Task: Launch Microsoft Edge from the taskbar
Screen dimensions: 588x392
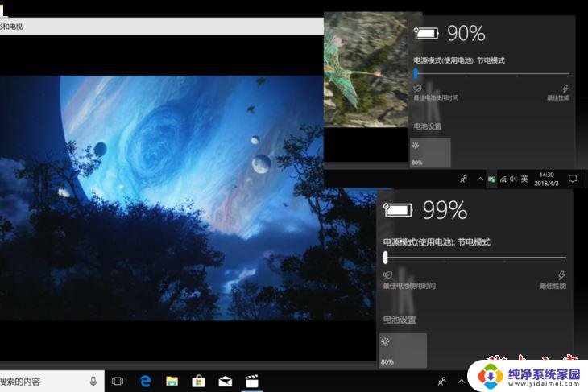Action: [x=145, y=382]
